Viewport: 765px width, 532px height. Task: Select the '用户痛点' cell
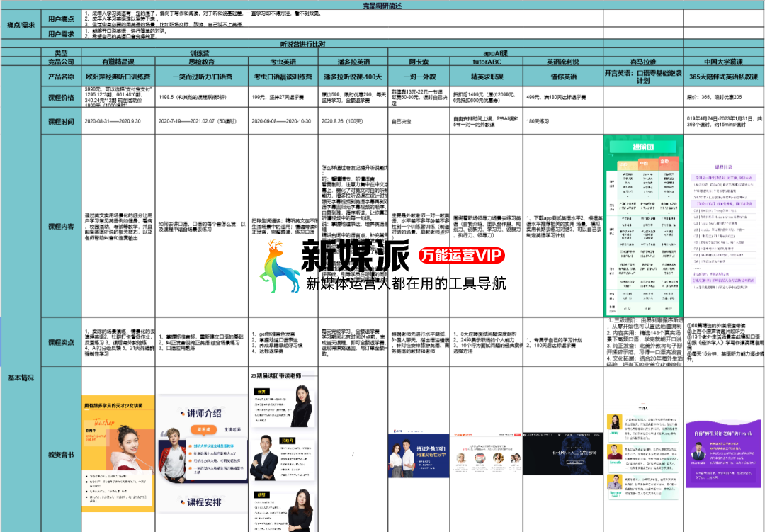pyautogui.click(x=61, y=19)
